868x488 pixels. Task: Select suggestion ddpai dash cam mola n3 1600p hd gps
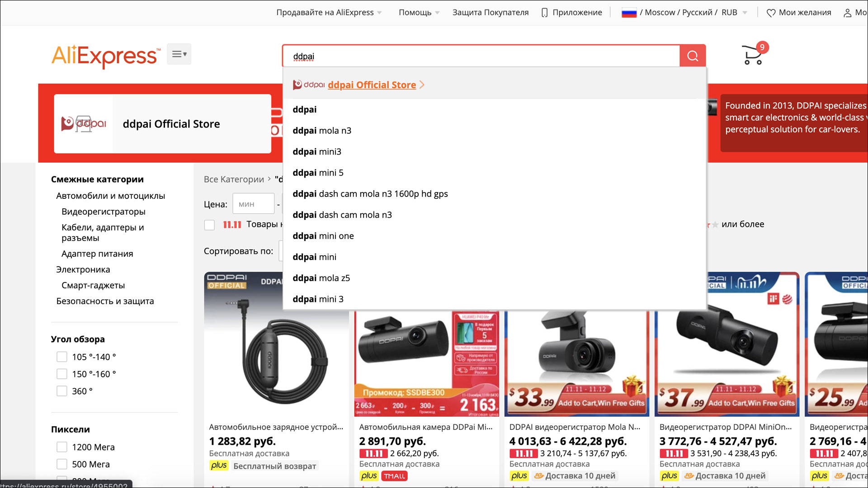pos(495,194)
